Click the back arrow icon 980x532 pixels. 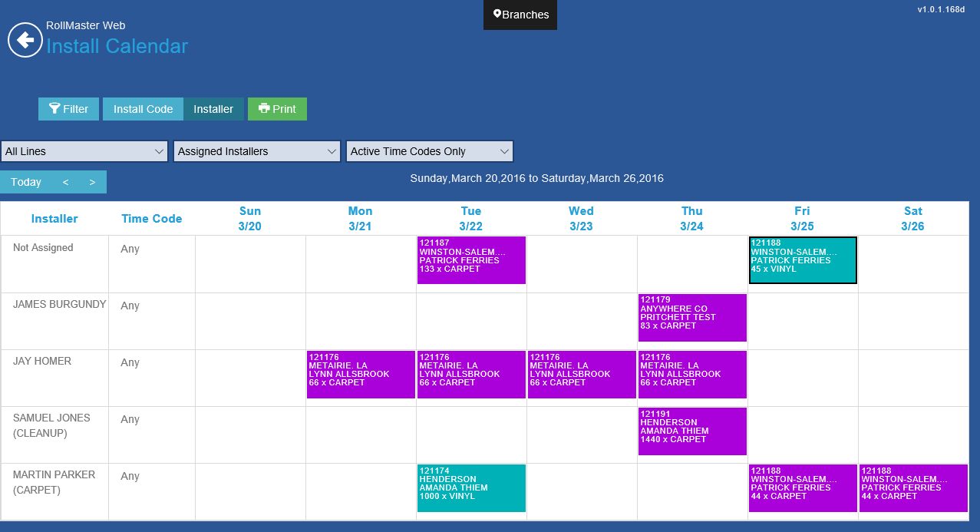[x=25, y=40]
